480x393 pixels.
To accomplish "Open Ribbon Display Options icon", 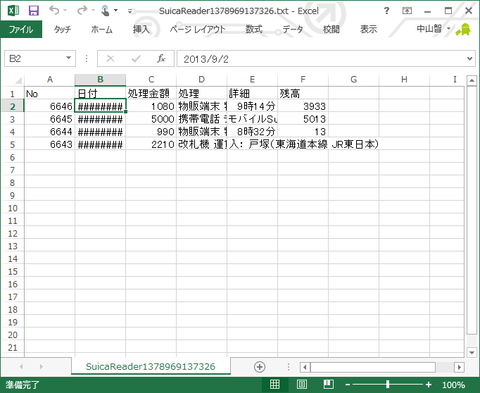I will [x=407, y=11].
